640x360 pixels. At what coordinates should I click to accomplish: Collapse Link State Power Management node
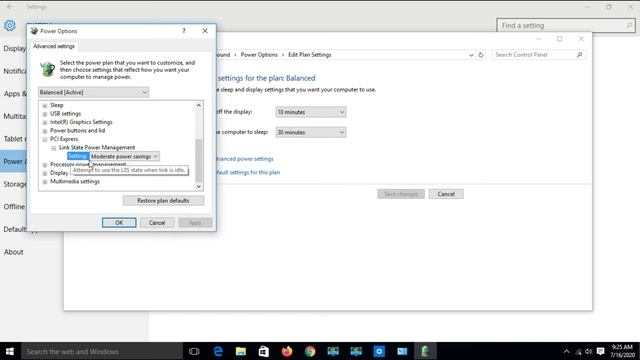coord(54,148)
